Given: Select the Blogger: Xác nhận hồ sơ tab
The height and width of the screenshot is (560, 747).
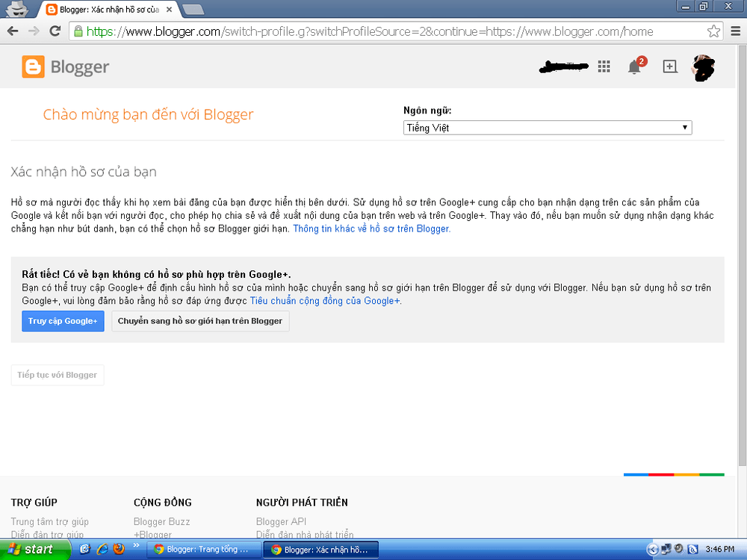Looking at the screenshot, I should [x=108, y=9].
